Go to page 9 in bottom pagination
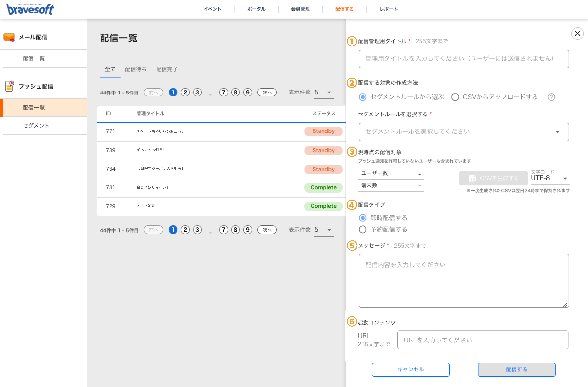The image size is (588, 387). click(248, 230)
